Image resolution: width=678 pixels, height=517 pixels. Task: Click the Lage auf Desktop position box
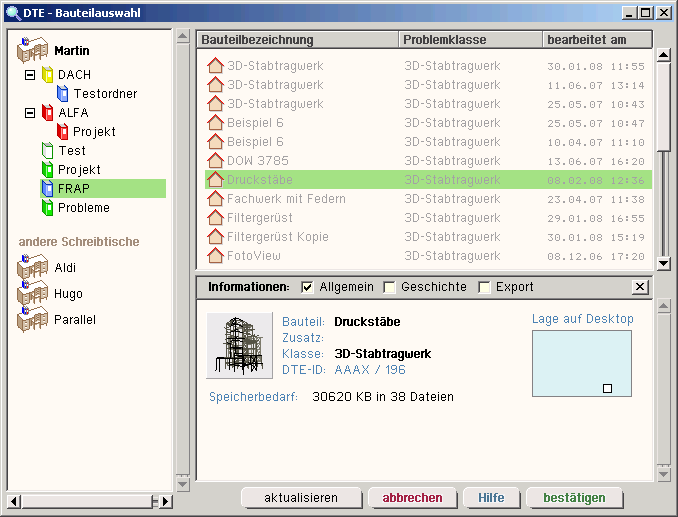[x=581, y=363]
